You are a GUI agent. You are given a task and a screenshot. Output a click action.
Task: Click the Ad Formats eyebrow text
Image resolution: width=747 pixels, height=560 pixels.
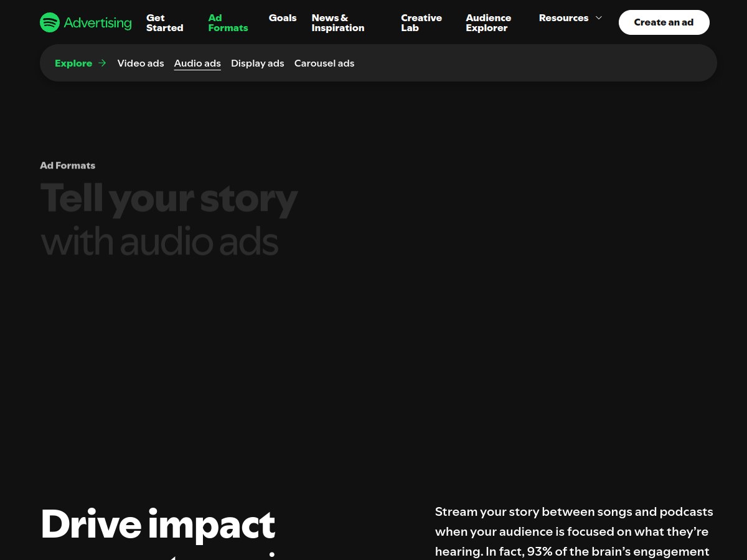(x=68, y=166)
